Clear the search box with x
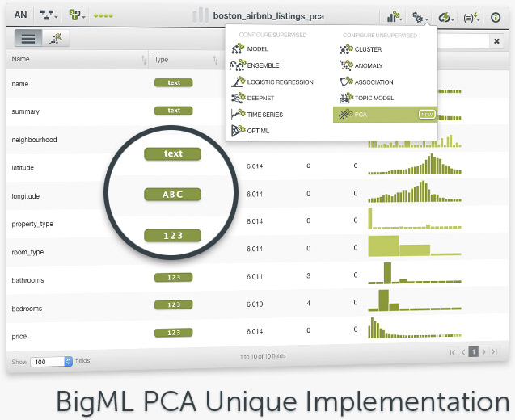This screenshot has width=515, height=420. pyautogui.click(x=496, y=40)
